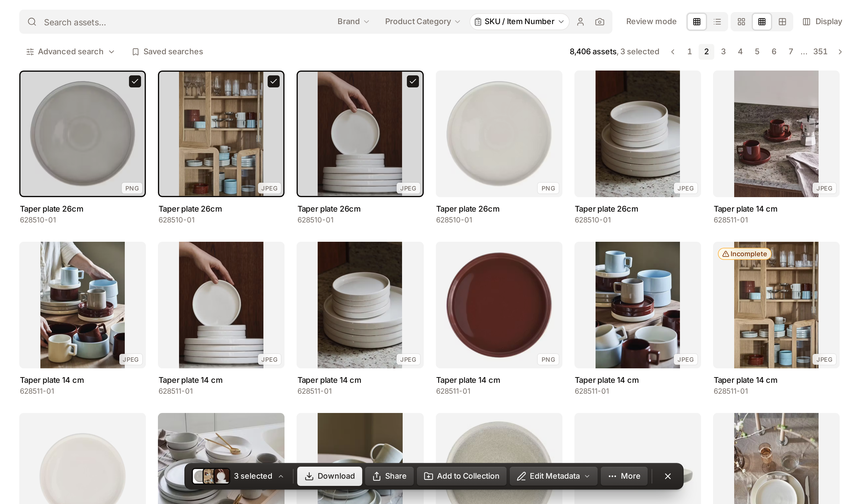Click Add to Collection

tap(461, 476)
